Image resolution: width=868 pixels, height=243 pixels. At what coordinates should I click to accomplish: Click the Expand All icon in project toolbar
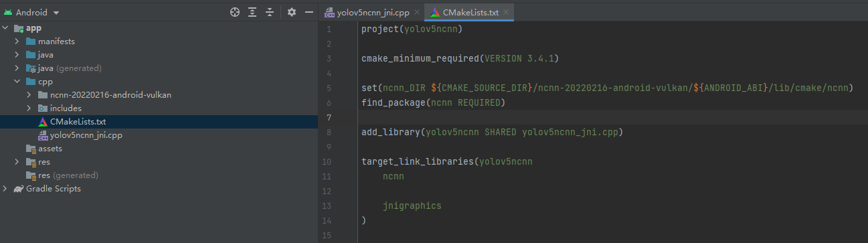click(252, 12)
